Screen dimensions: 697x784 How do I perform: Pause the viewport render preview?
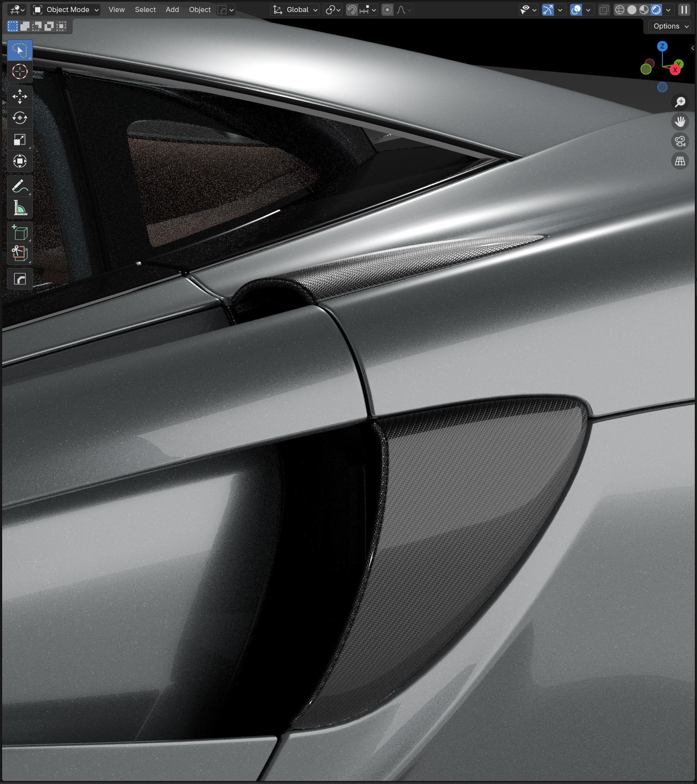click(x=684, y=10)
